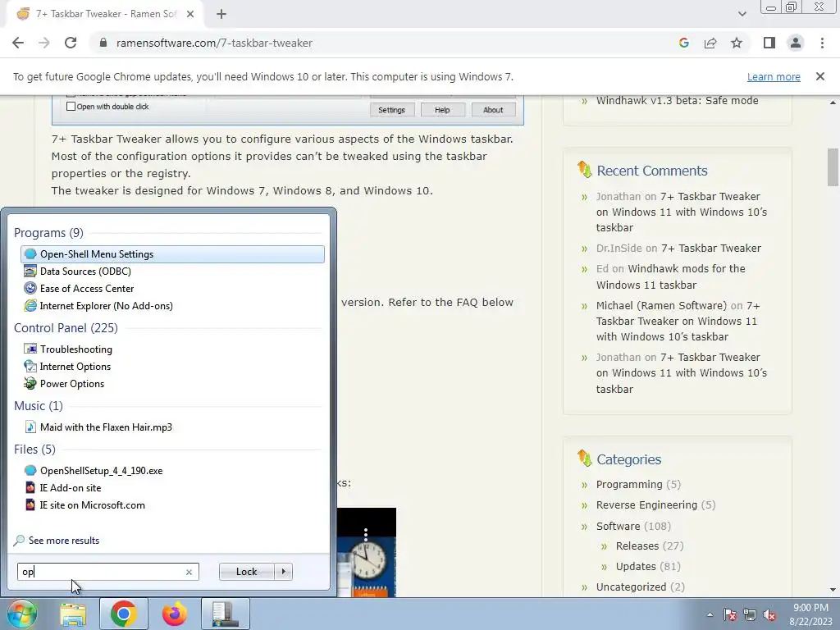Open the Software category
The image size is (840, 630).
coord(618,526)
